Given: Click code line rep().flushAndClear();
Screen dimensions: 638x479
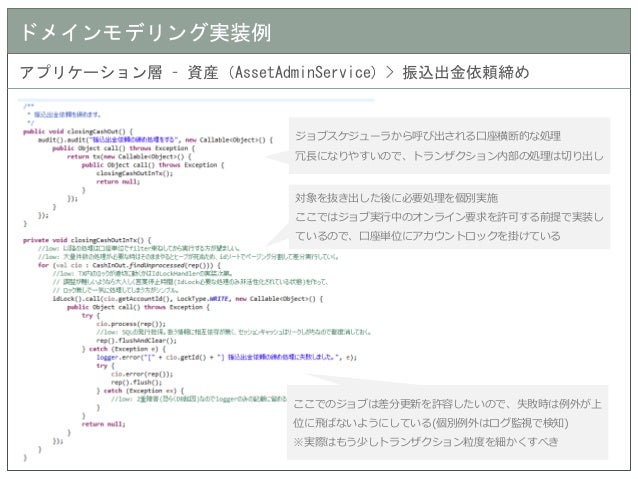Looking at the screenshot, I should (x=136, y=341).
